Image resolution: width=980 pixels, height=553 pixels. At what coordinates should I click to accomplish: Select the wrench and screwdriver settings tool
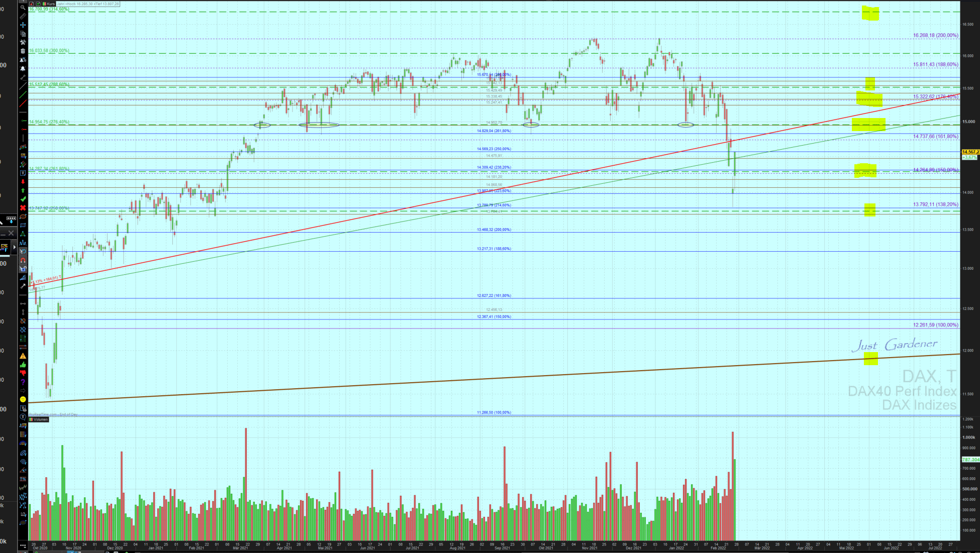tap(23, 42)
